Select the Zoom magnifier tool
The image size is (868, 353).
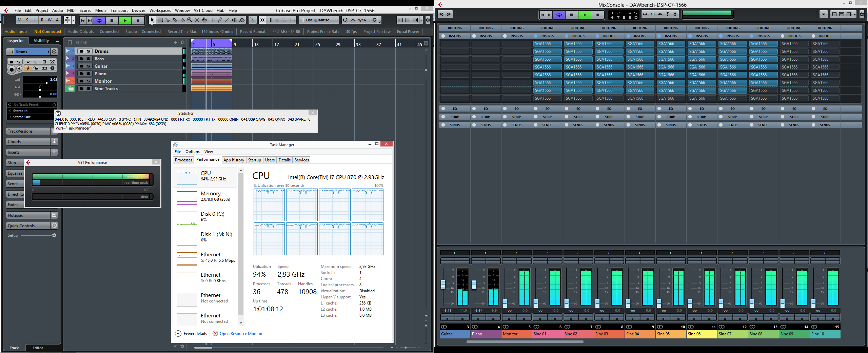(190, 20)
